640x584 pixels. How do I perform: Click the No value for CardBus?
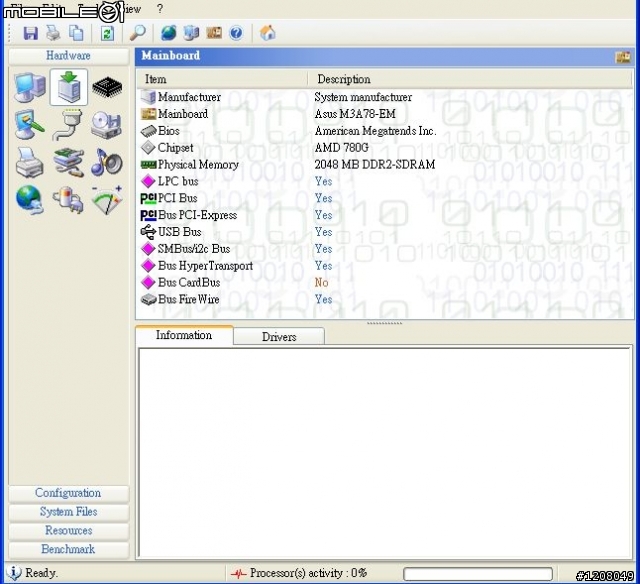point(322,282)
